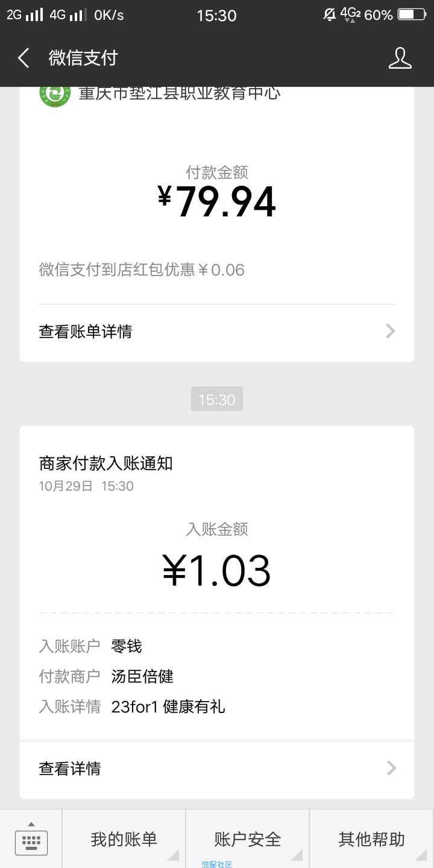Image resolution: width=434 pixels, height=868 pixels.
Task: Tap the back arrow in header
Action: [x=24, y=58]
